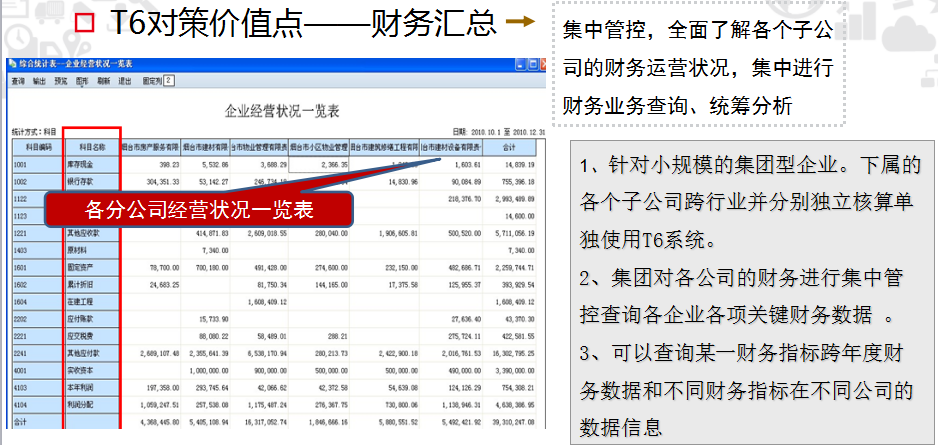Select account code 1122 row

pos(28,199)
